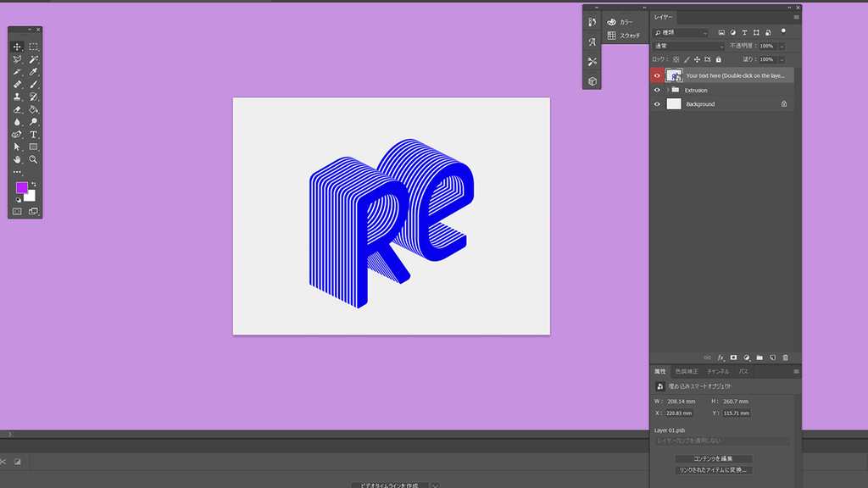Toggle the layer filtering switch
868x488 pixels.
(783, 32)
